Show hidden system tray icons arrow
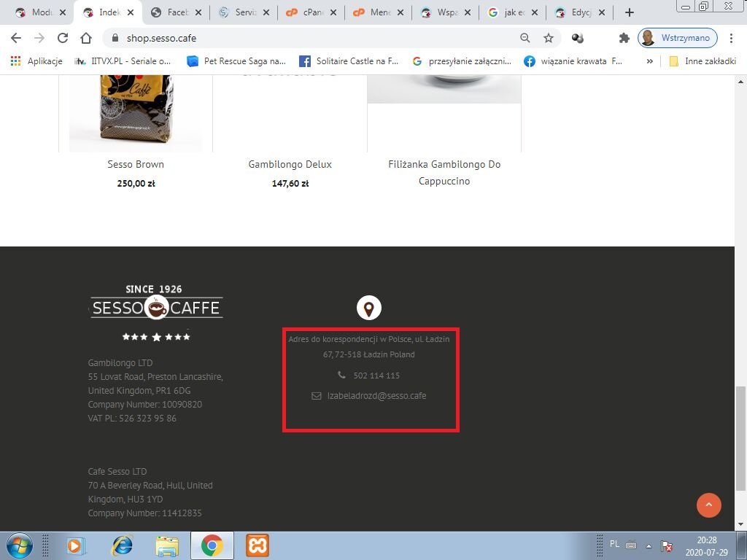Viewport: 747px width, 560px height. pos(649,545)
